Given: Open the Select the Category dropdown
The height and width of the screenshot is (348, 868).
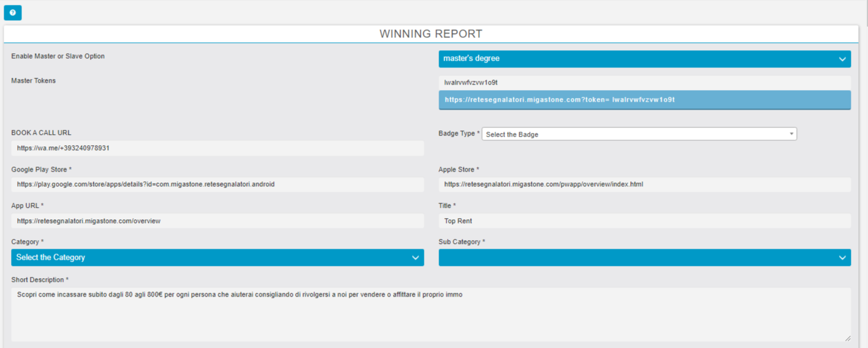Looking at the screenshot, I should pyautogui.click(x=208, y=257).
